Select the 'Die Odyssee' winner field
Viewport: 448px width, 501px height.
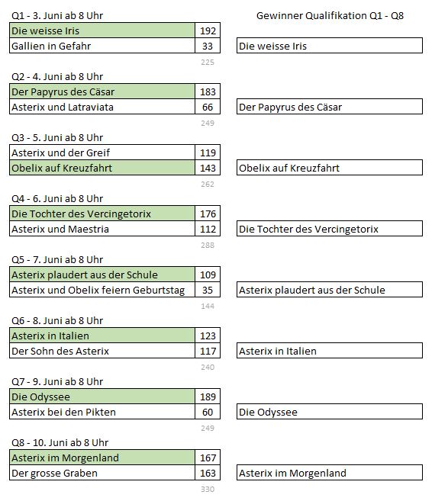330,412
